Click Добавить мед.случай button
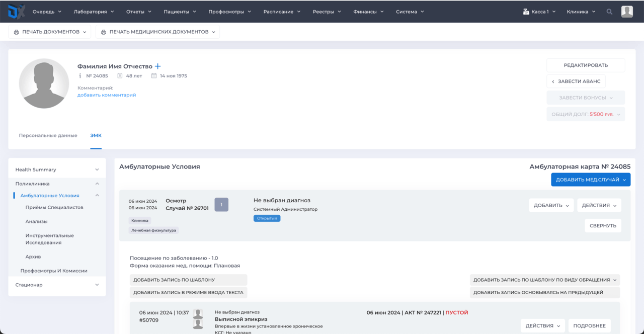Viewport: 644px width, 334px height. [591, 180]
